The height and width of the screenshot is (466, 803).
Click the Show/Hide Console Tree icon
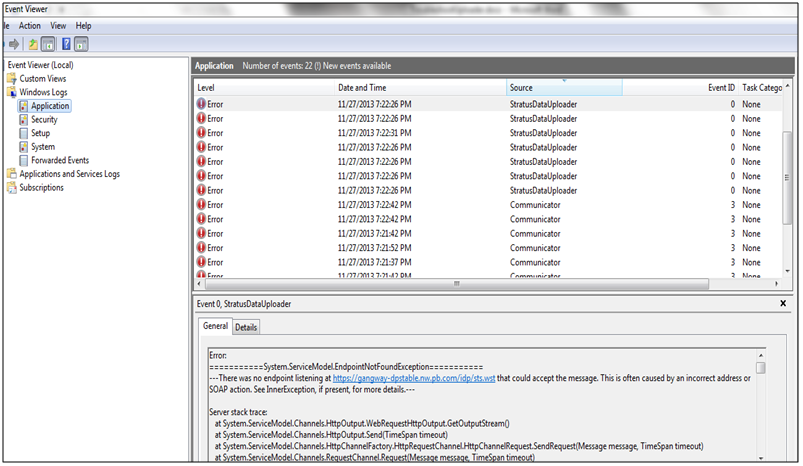click(48, 44)
